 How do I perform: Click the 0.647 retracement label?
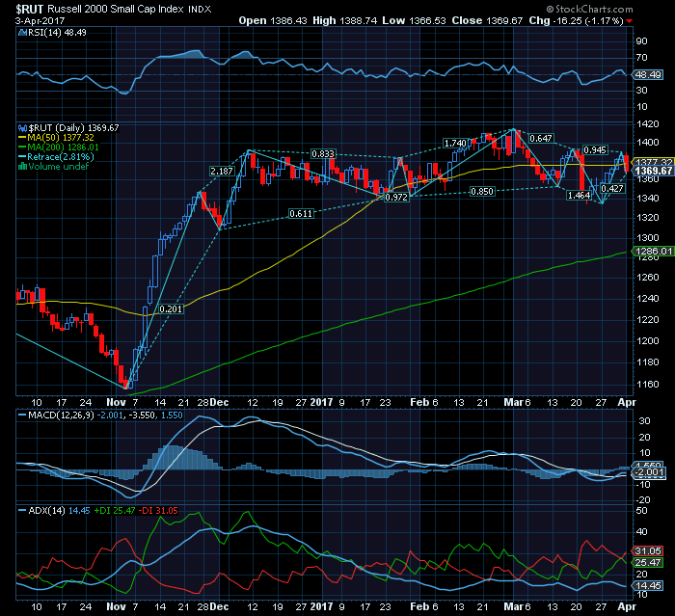pos(541,138)
